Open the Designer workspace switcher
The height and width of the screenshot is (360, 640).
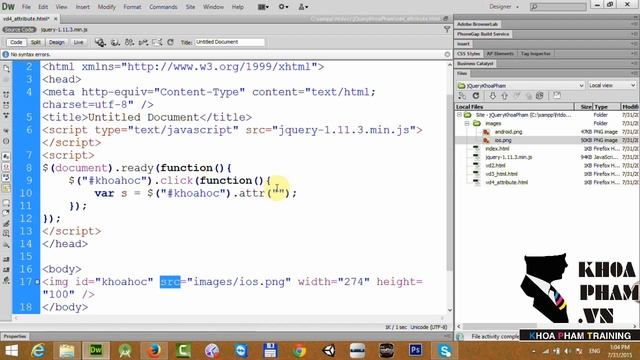504,7
